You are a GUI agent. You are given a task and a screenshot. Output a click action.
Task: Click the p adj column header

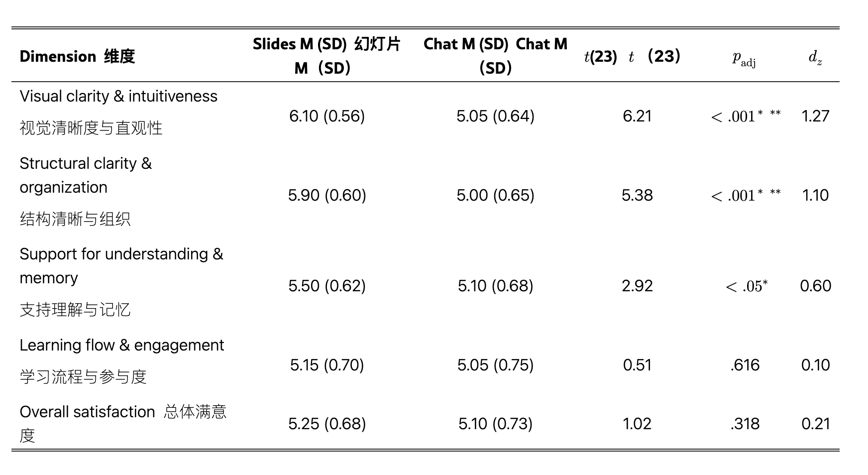point(744,58)
